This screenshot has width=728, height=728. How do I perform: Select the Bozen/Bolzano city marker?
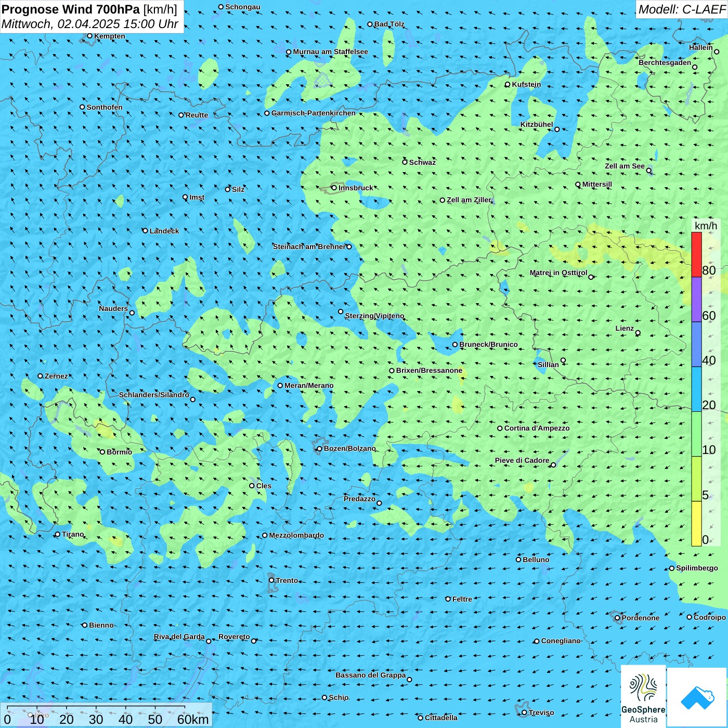[320, 449]
